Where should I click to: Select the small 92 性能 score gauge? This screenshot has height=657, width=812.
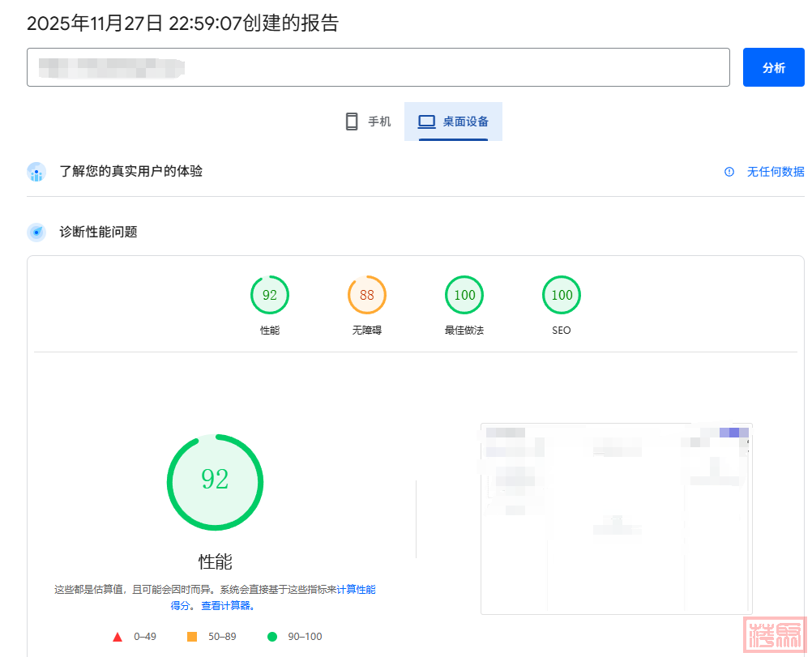point(270,295)
